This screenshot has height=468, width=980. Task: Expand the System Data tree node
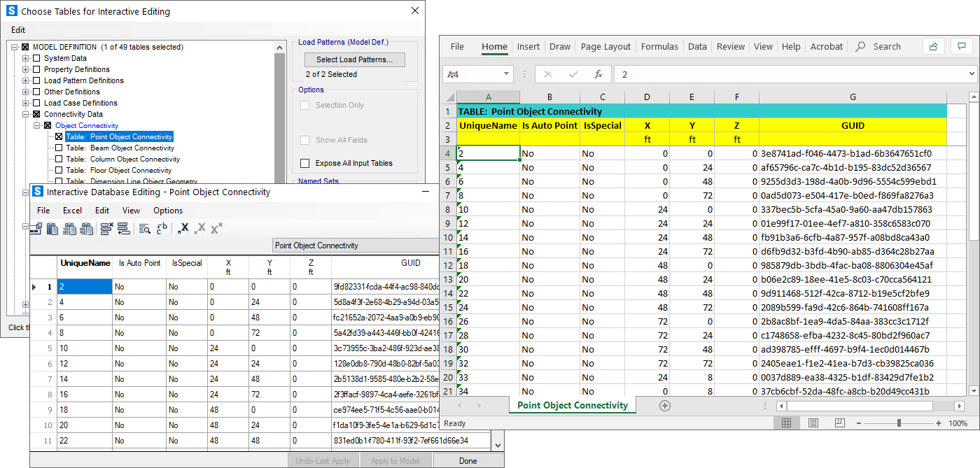(x=26, y=59)
